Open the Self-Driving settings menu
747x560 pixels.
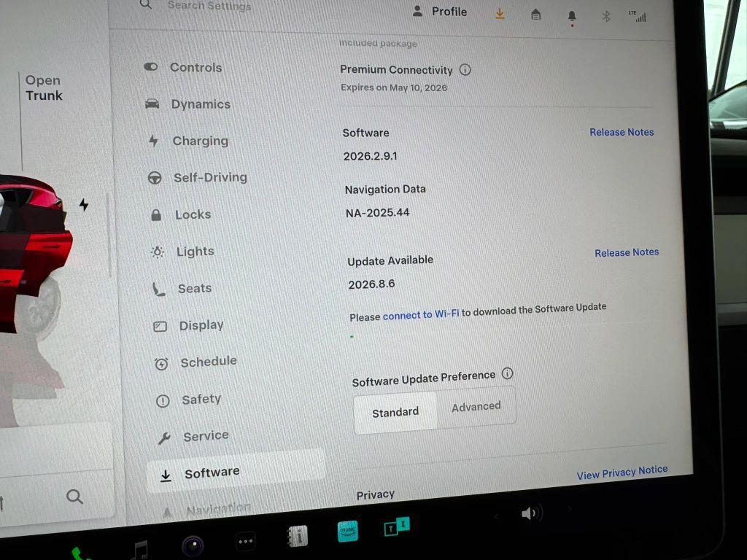pyautogui.click(x=209, y=177)
